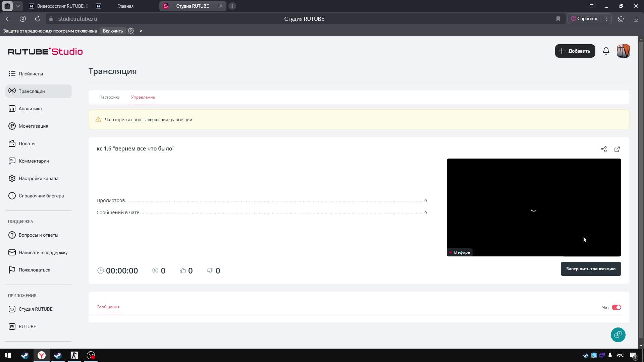
Task: Open Counter-Strike taskbar icon
Action: point(74,355)
